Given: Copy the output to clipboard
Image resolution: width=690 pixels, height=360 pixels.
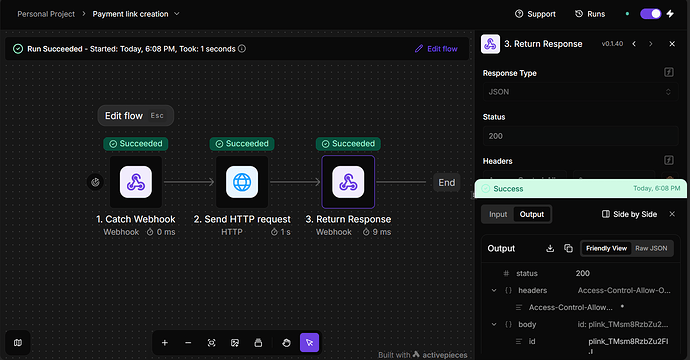Looking at the screenshot, I should pos(569,248).
